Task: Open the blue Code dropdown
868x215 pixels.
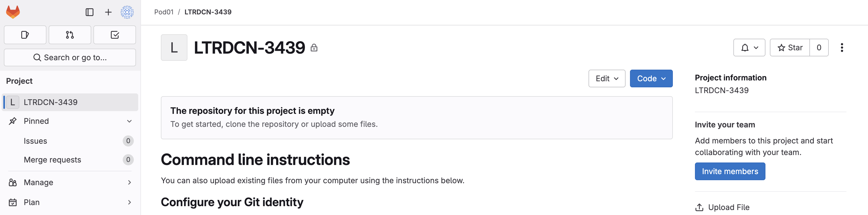Action: tap(651, 78)
